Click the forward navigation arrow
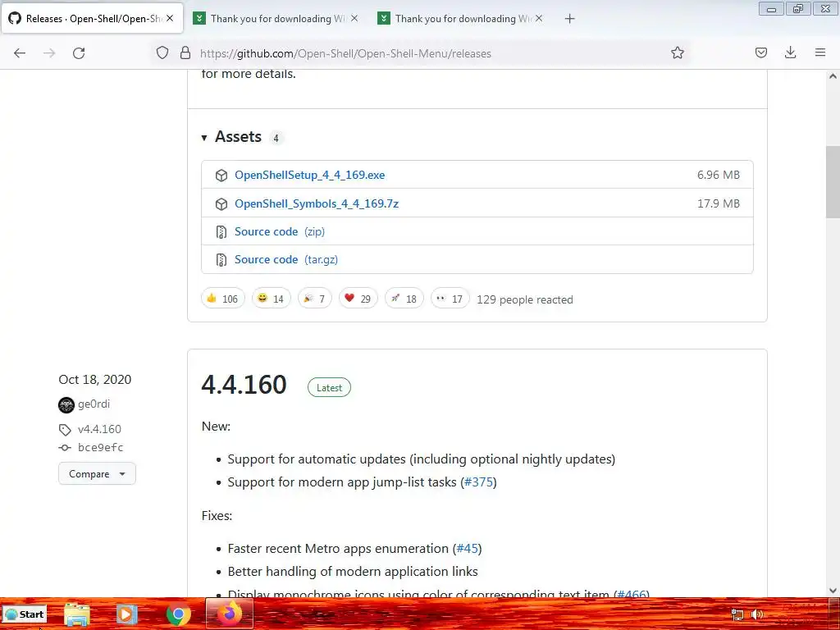This screenshot has height=630, width=840. pyautogui.click(x=49, y=53)
